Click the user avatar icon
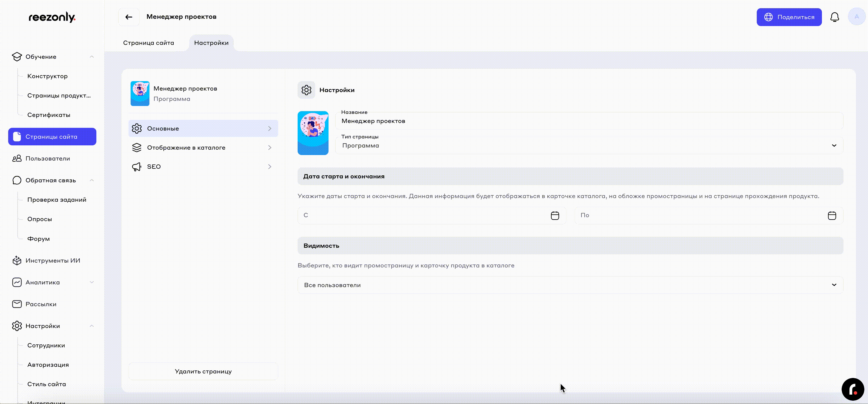Screen dimensions: 868x404 (x=856, y=17)
